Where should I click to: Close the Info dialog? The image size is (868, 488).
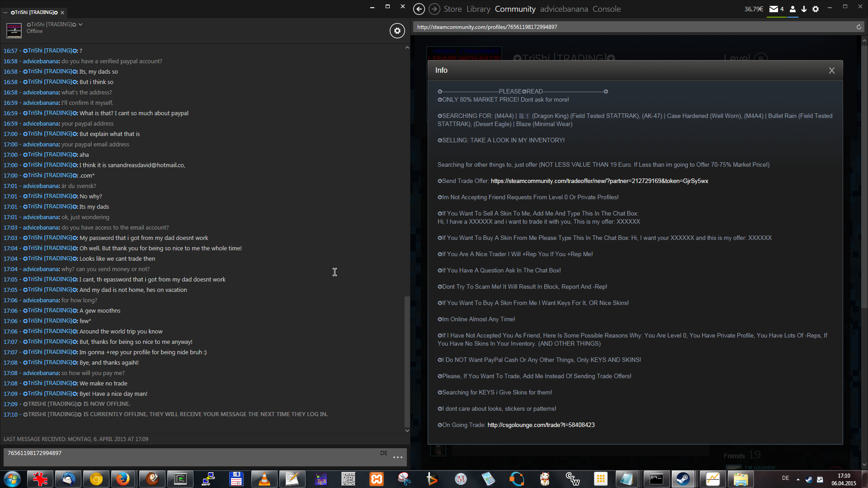click(831, 70)
